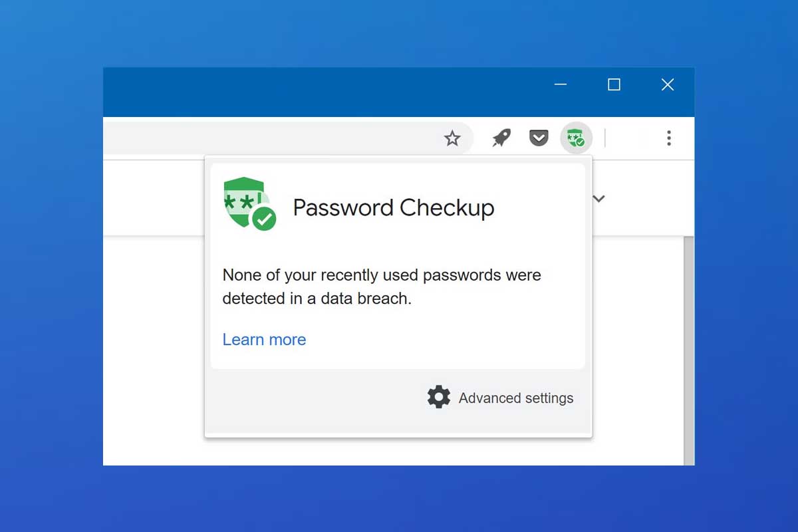Viewport: 798px width, 532px height.
Task: Follow the Learn more link
Action: click(x=264, y=340)
